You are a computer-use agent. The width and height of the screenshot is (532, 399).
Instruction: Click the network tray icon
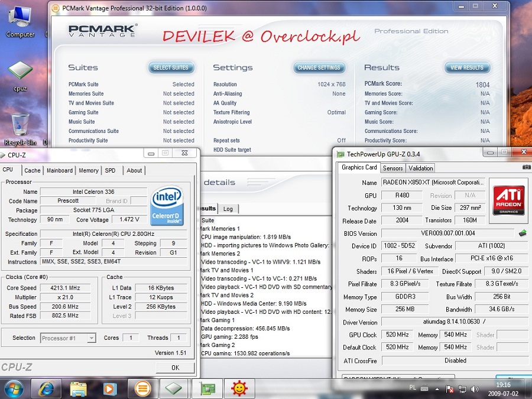point(462,389)
